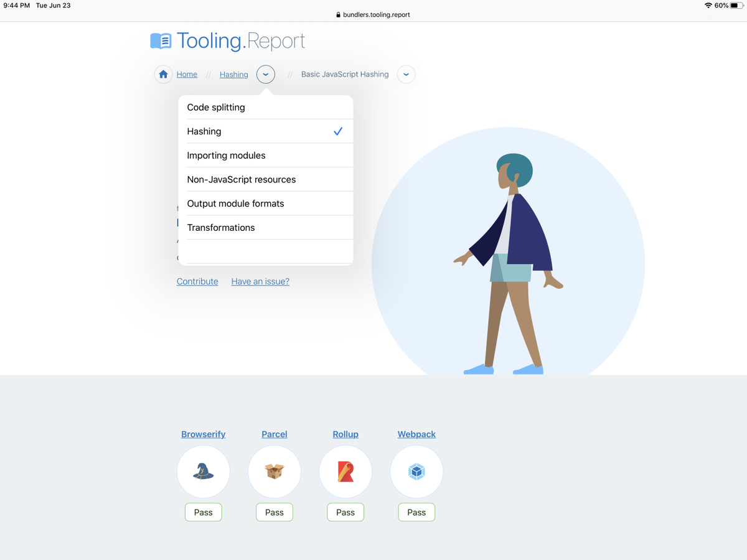Select the Parcel box icon

[x=274, y=471]
